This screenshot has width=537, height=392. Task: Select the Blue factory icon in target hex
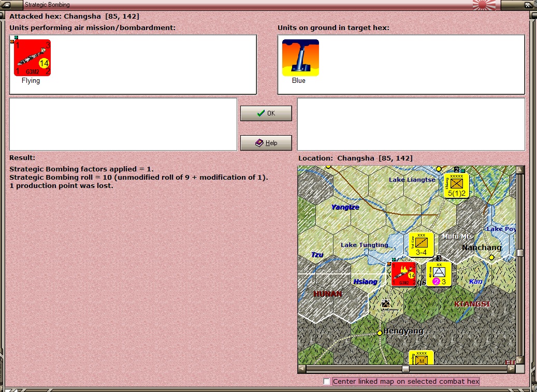(x=300, y=57)
